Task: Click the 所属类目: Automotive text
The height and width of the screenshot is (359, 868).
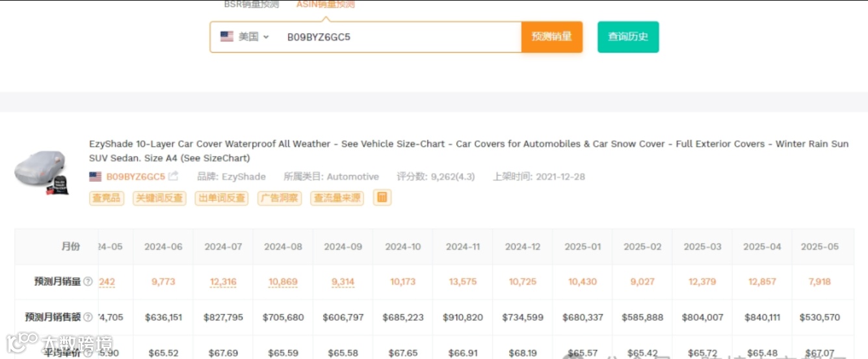Action: point(332,176)
